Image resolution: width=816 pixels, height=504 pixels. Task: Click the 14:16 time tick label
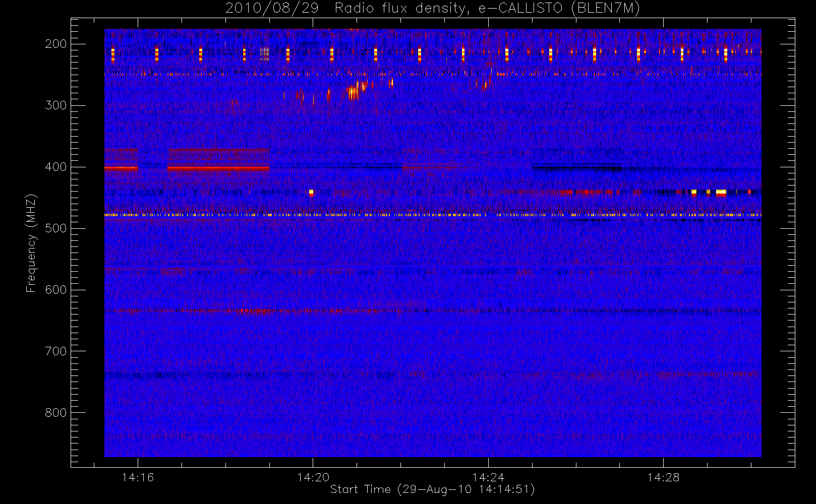(138, 477)
